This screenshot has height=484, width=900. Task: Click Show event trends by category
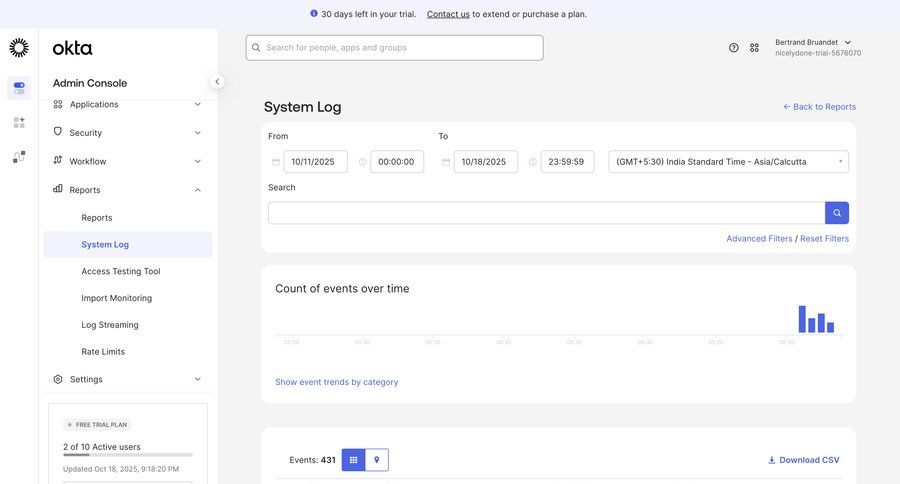pos(336,382)
